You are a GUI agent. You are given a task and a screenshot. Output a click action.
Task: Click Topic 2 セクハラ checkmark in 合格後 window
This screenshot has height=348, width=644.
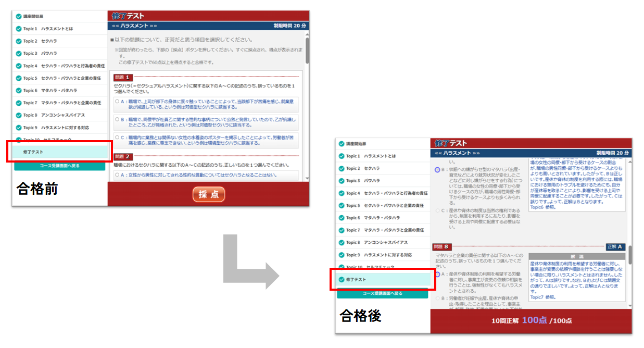342,168
